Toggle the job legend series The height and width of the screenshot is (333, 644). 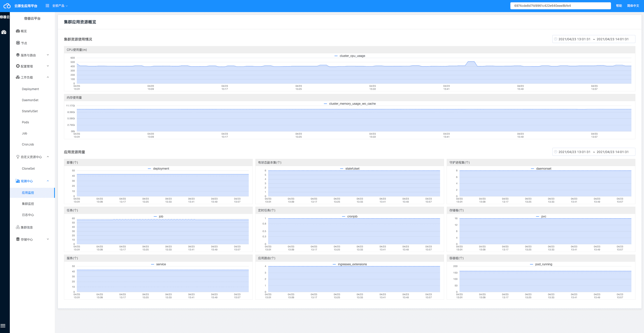[158, 216]
